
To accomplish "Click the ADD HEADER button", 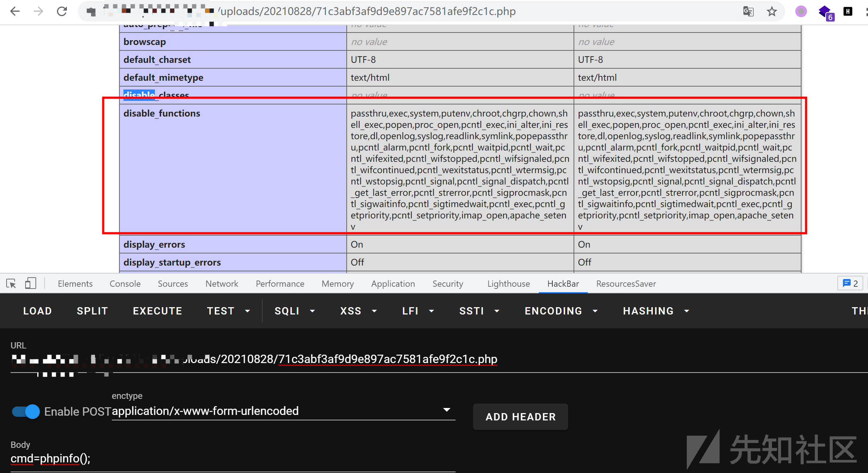I will [x=520, y=417].
